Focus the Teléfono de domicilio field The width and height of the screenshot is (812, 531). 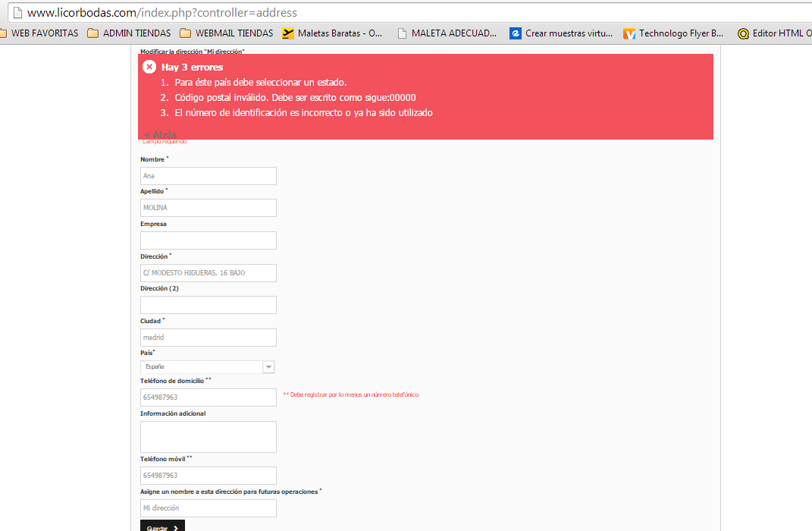[x=208, y=397]
